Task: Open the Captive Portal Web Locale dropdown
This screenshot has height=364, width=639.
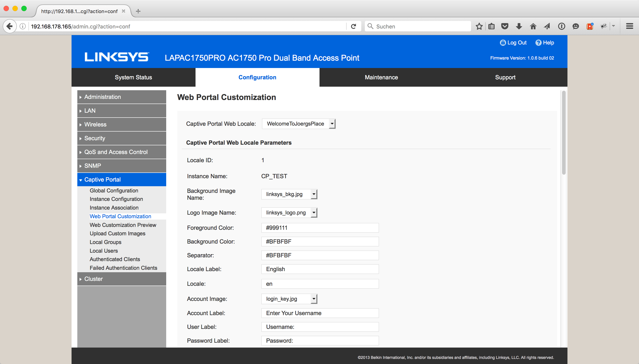Action: pyautogui.click(x=299, y=124)
